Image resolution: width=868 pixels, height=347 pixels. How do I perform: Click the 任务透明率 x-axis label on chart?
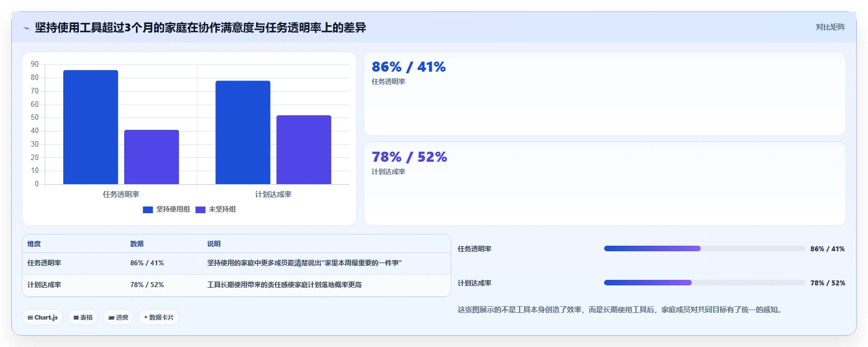pyautogui.click(x=121, y=194)
